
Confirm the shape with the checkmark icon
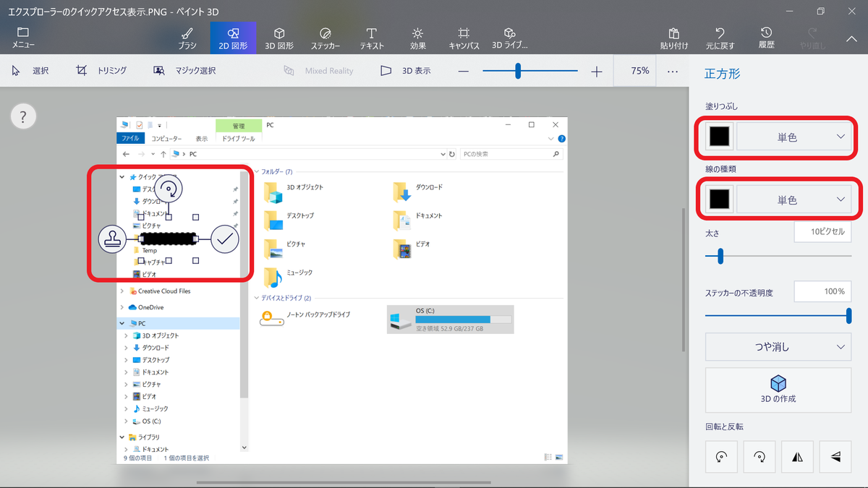coord(225,238)
